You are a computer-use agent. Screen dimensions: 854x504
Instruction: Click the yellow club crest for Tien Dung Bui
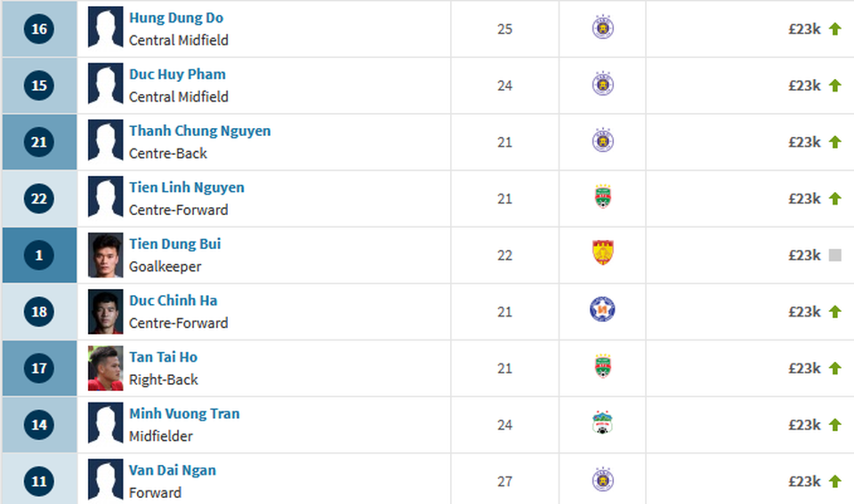tap(602, 254)
